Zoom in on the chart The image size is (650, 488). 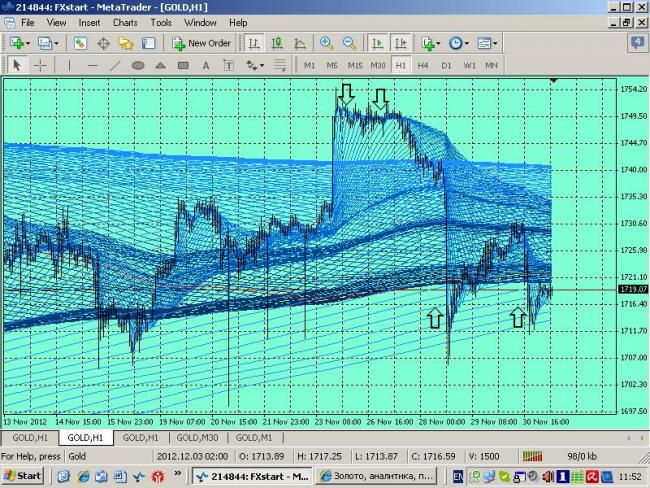pyautogui.click(x=326, y=43)
